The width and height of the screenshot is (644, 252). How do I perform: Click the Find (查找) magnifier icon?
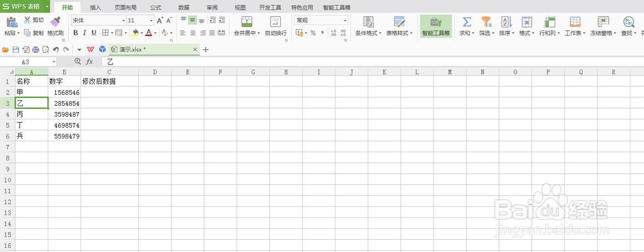(x=629, y=22)
